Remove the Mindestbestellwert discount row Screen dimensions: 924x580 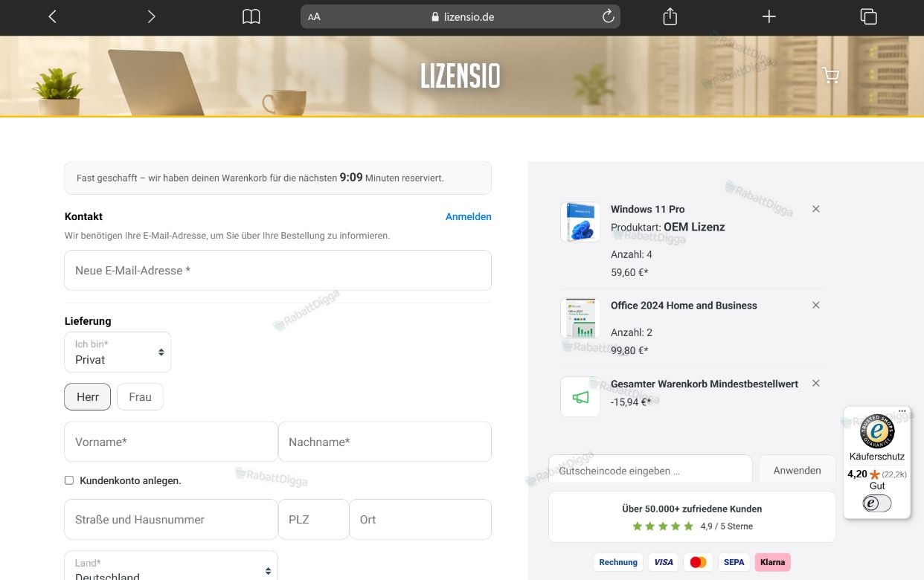coord(816,383)
